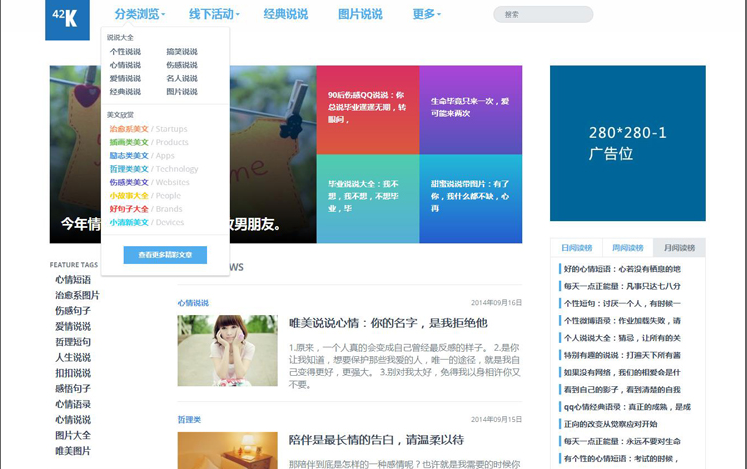Select 图片说说 in dropdown panel

coord(182,92)
